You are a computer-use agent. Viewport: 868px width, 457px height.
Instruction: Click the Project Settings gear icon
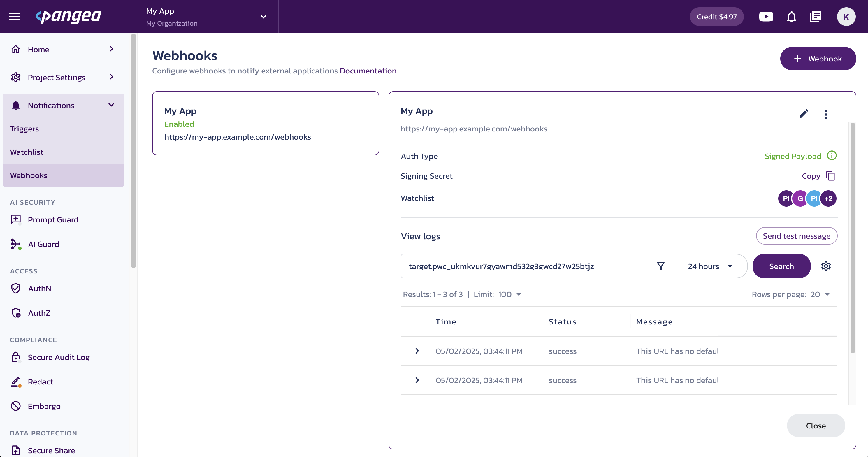click(16, 77)
